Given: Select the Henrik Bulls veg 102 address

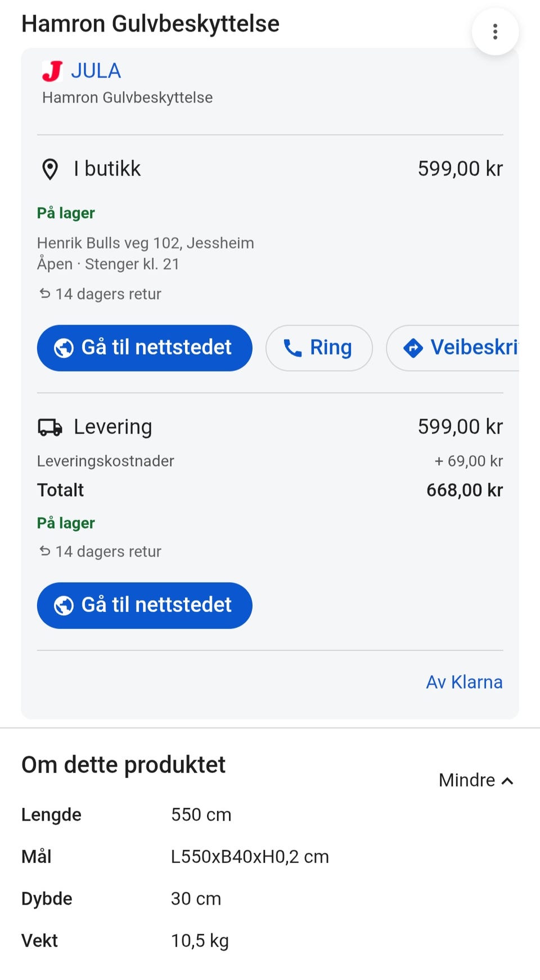Looking at the screenshot, I should click(146, 243).
